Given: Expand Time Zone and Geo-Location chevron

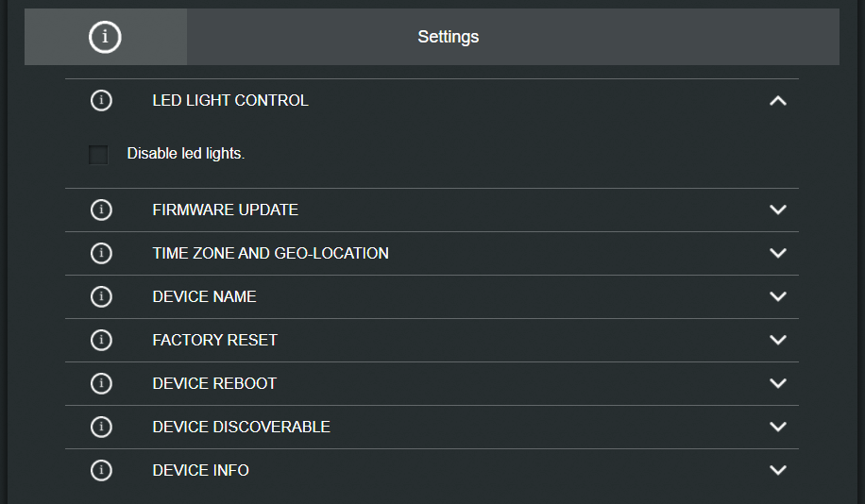Looking at the screenshot, I should [x=778, y=253].
